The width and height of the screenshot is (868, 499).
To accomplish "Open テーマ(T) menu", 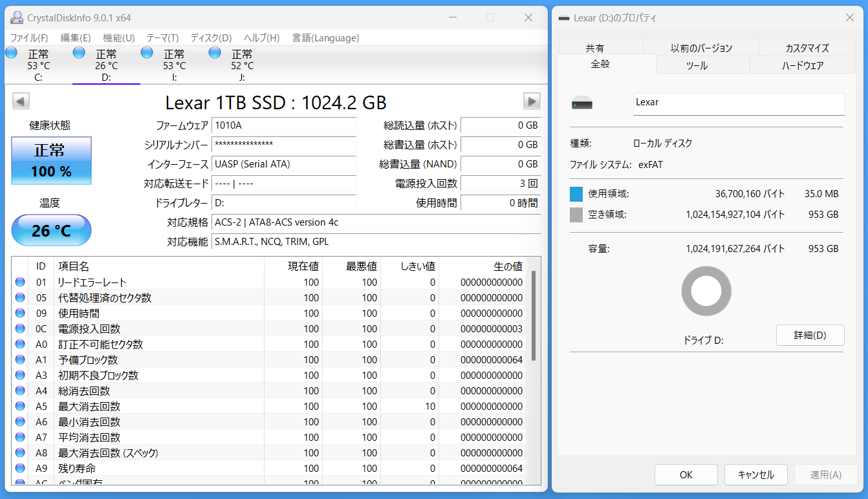I will coord(162,38).
